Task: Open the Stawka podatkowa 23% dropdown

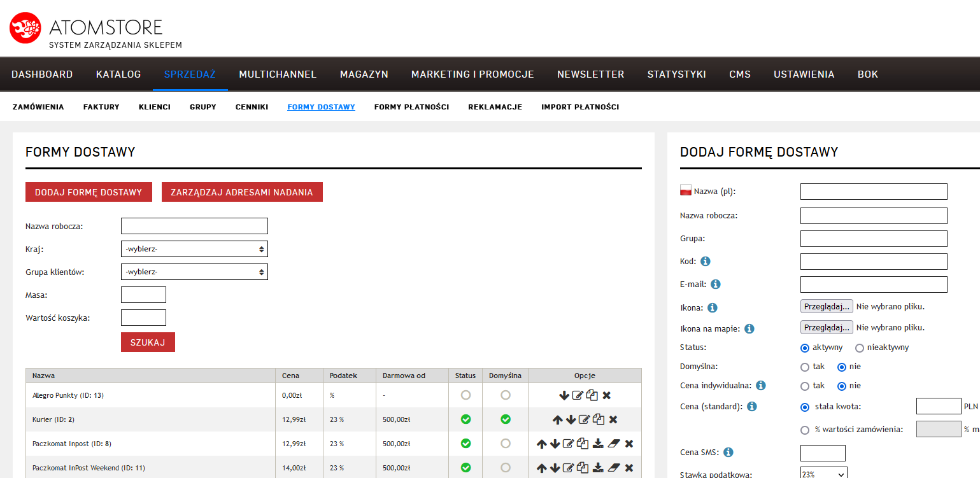Action: coord(823,474)
